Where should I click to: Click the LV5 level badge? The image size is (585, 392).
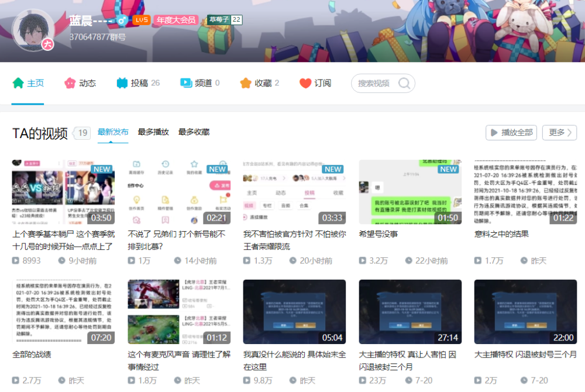click(142, 20)
